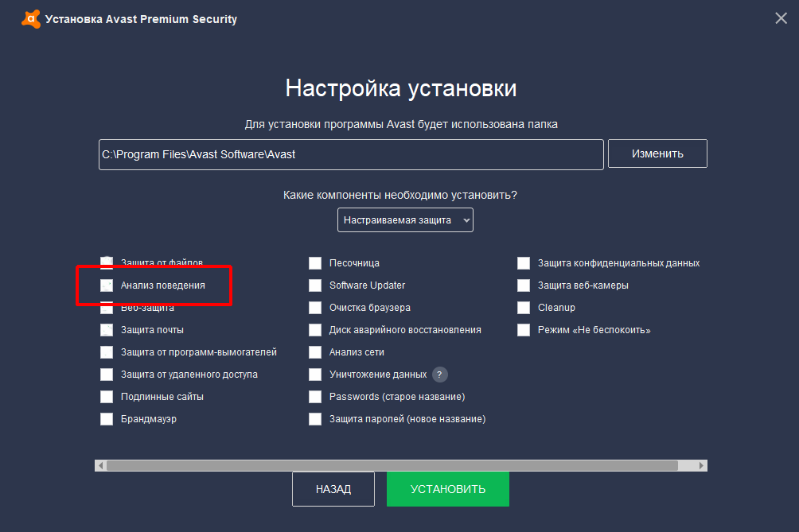
Task: Toggle Уничтожение данных checkbox
Action: click(x=315, y=375)
